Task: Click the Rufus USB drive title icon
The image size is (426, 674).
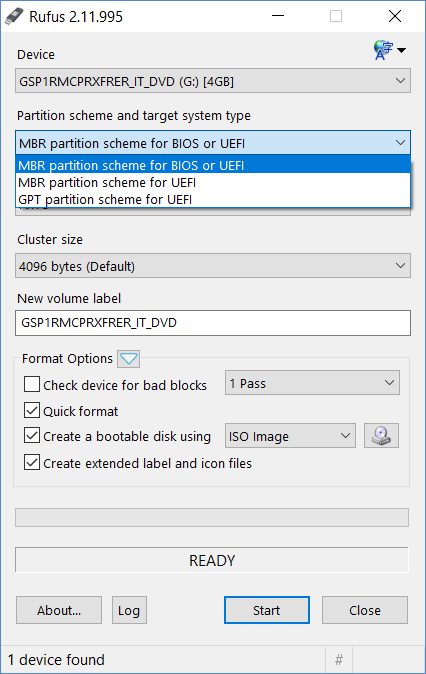Action: (13, 16)
